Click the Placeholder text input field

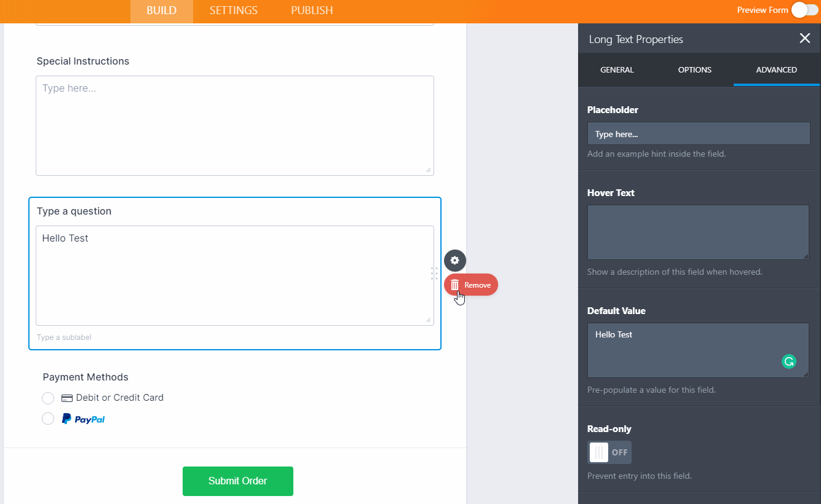[x=699, y=133]
